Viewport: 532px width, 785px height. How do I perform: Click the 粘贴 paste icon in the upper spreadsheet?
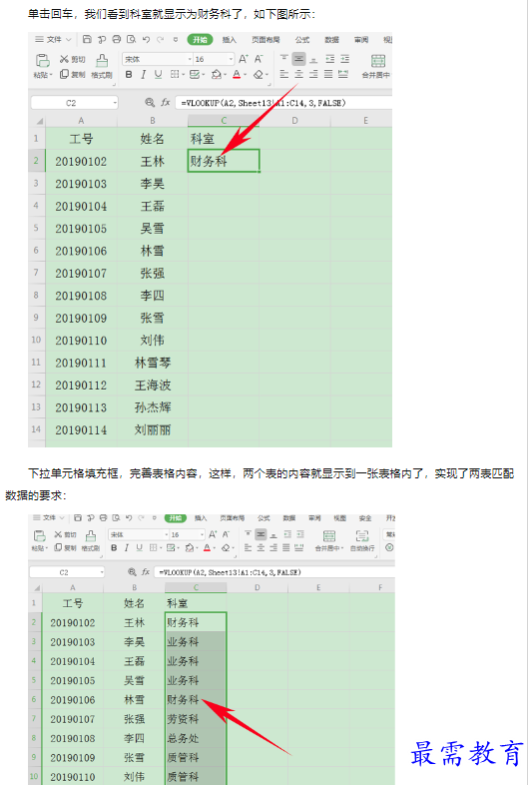43,61
